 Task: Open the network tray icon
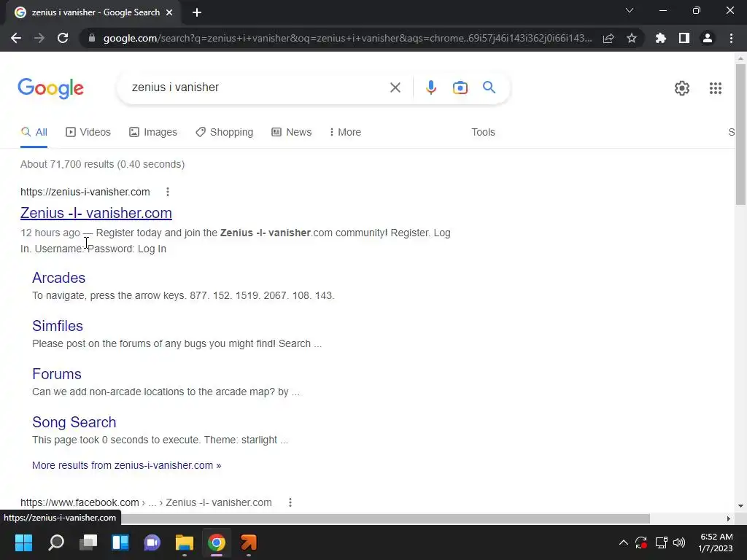[x=661, y=542]
